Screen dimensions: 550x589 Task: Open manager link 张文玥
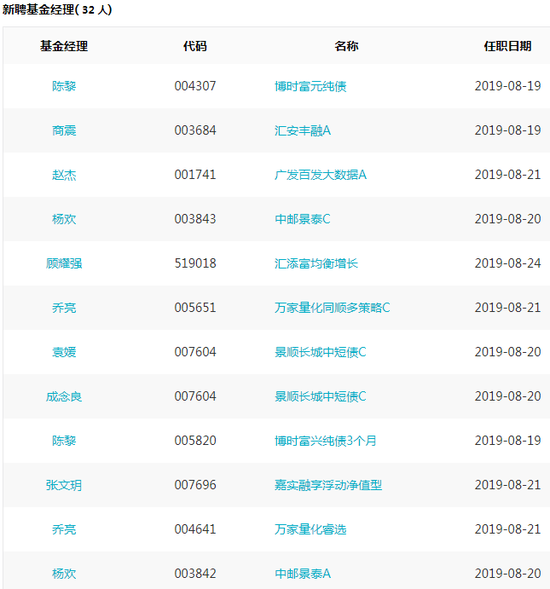(64, 485)
